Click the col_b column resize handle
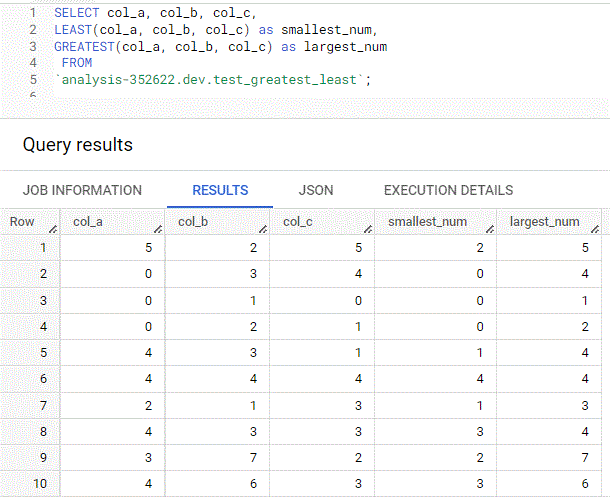This screenshot has height=500, width=610. [x=262, y=230]
